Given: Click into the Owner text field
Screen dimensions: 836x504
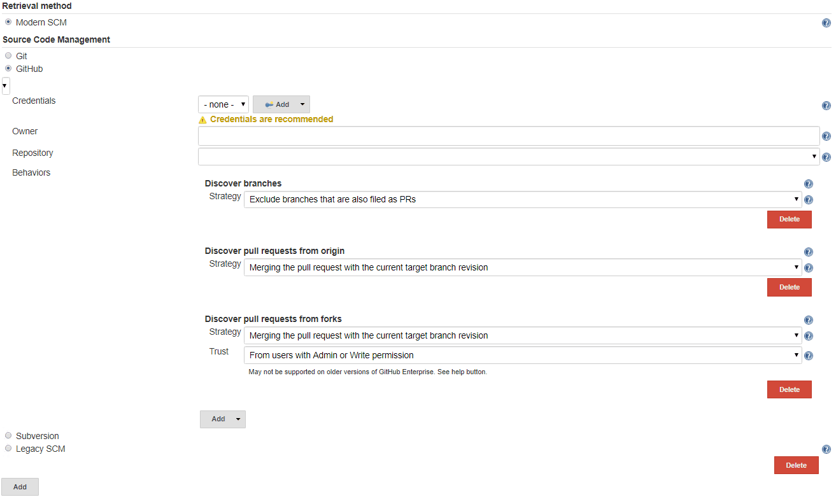Looking at the screenshot, I should (x=508, y=136).
